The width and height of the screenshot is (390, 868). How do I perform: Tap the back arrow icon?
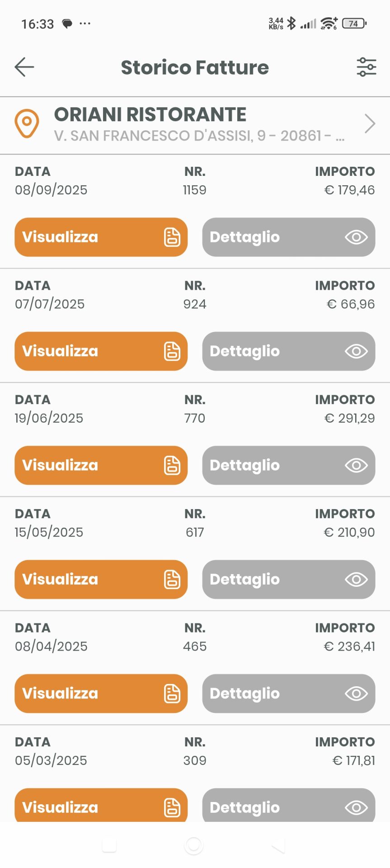[x=24, y=67]
